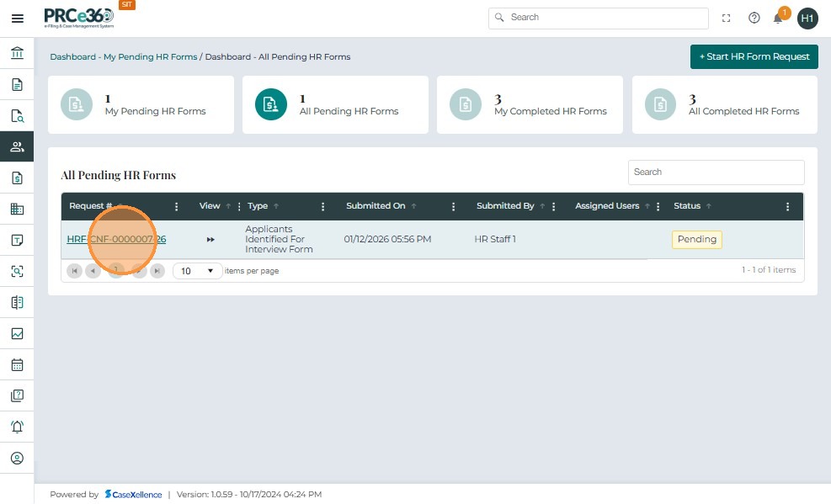
Task: Open Submitted On column menu
Action: point(453,206)
